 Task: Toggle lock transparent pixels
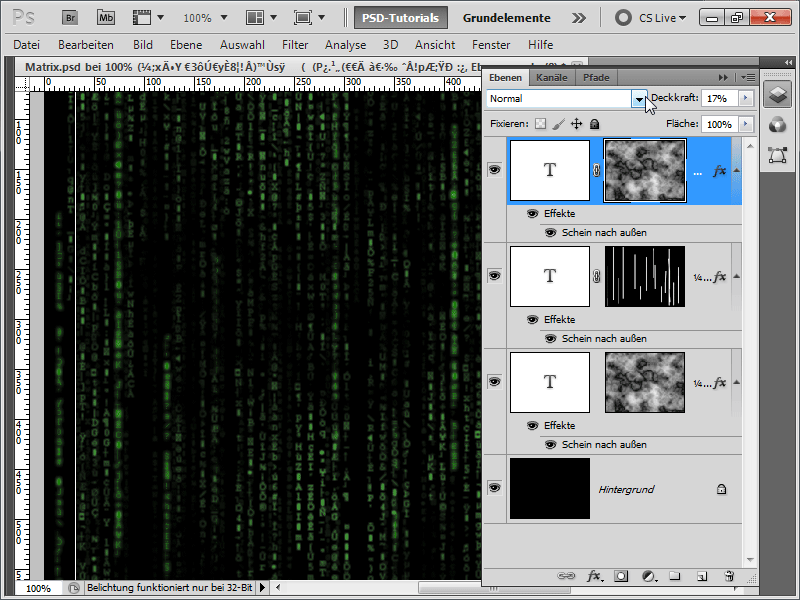pos(540,124)
